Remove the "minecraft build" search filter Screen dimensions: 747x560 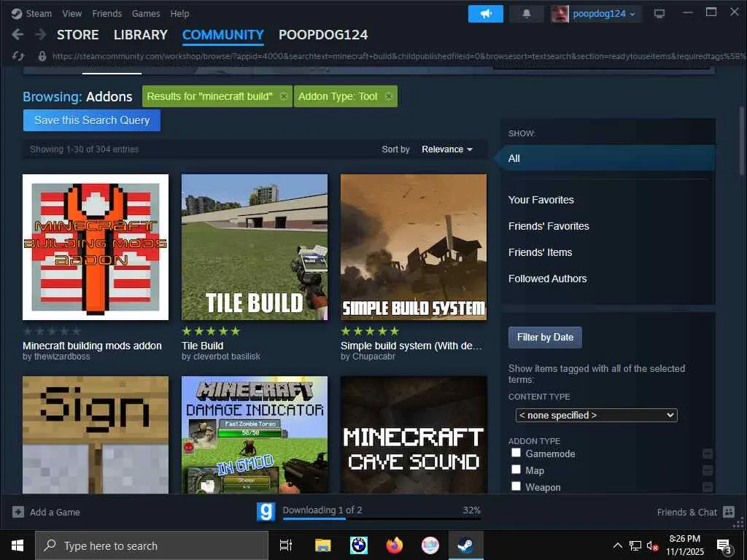tap(284, 96)
